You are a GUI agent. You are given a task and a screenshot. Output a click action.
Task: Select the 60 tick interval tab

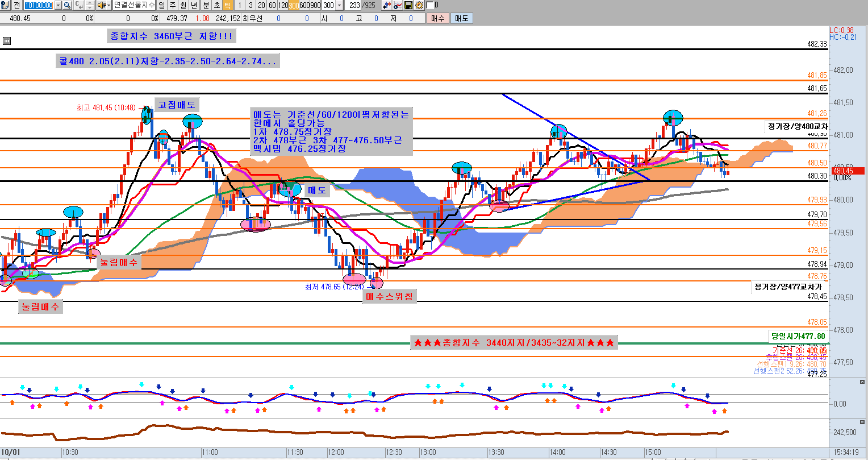(272, 5)
